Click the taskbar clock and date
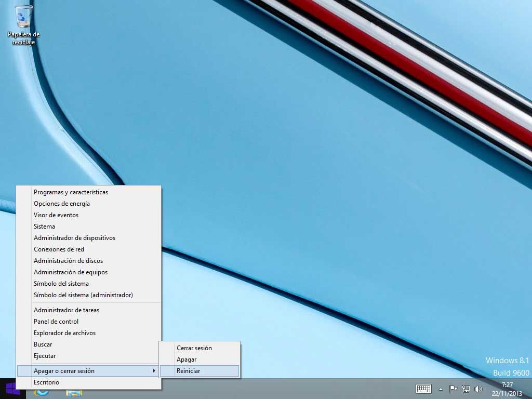This screenshot has height=399, width=532. [508, 389]
